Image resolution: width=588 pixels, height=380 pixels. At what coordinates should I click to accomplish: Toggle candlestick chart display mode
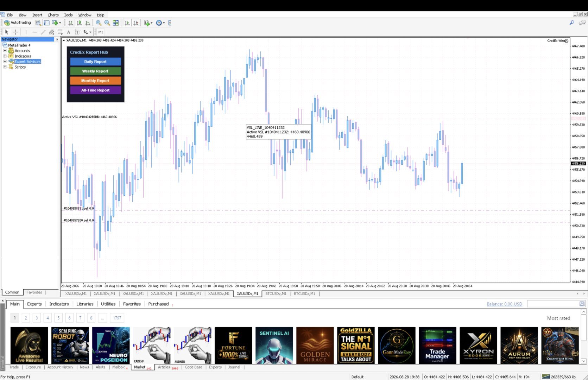point(79,23)
